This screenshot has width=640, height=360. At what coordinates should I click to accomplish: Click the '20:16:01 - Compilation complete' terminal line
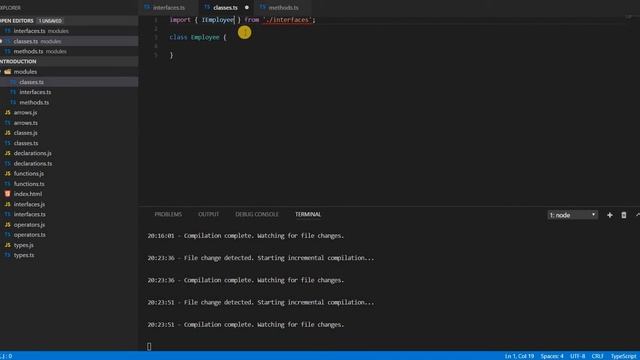pos(246,236)
